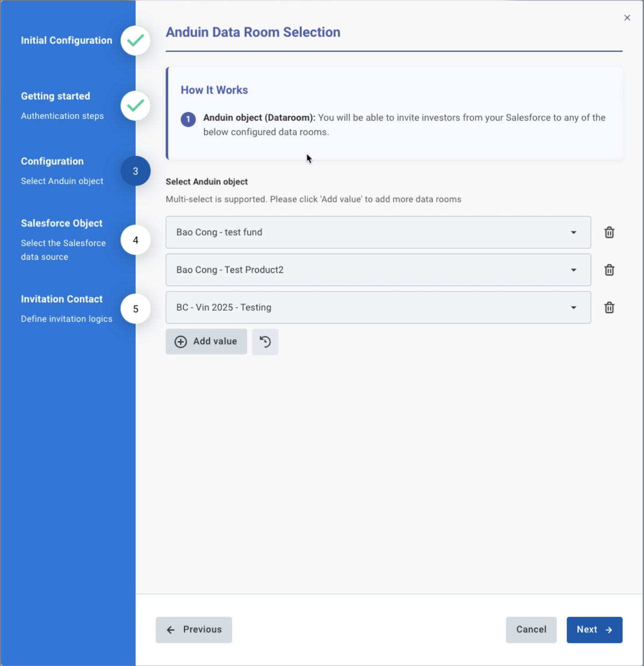Image resolution: width=644 pixels, height=666 pixels.
Task: Click the 'How It Works' heading
Action: pos(214,90)
